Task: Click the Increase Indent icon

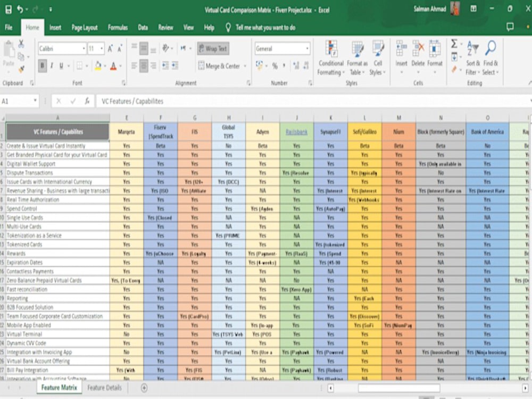Action: [175, 65]
